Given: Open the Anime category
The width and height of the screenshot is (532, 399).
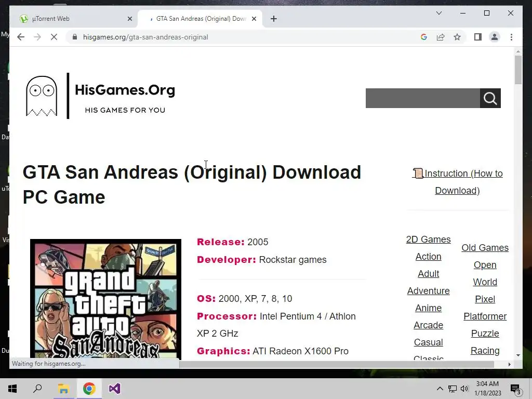Looking at the screenshot, I should point(429,308).
